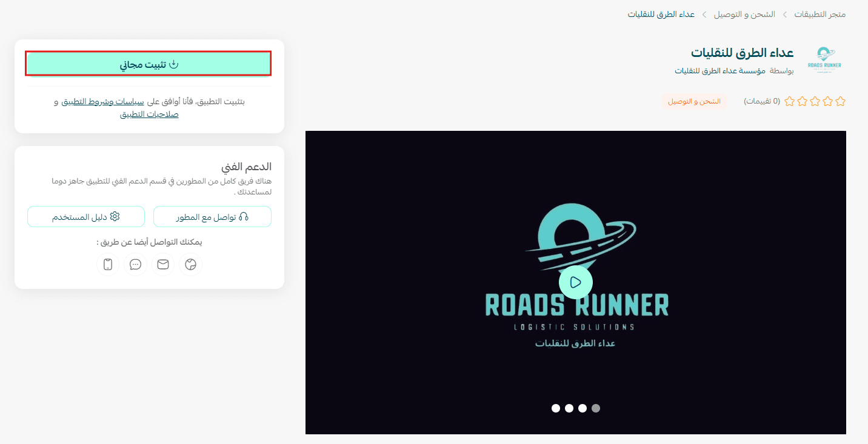Open the globe website contact icon
Viewport: 868px width, 444px height.
pyautogui.click(x=191, y=264)
